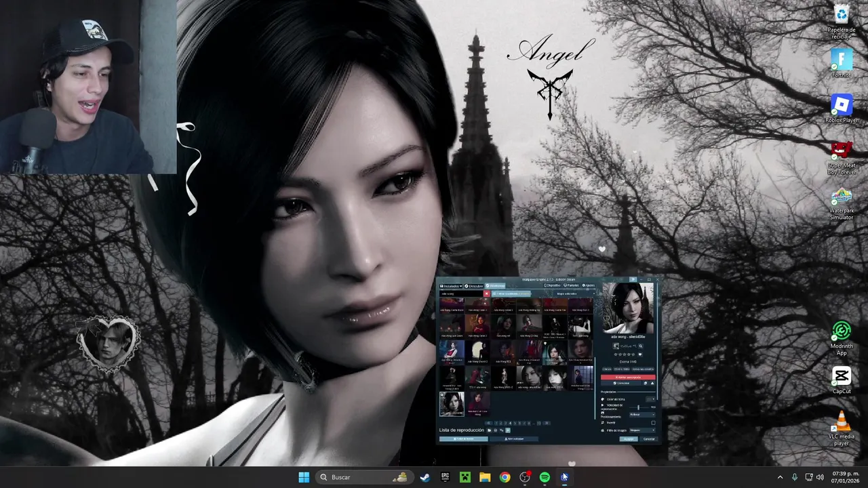Adjust the playback speed slider
This screenshot has width=868, height=488.
pyautogui.click(x=639, y=407)
